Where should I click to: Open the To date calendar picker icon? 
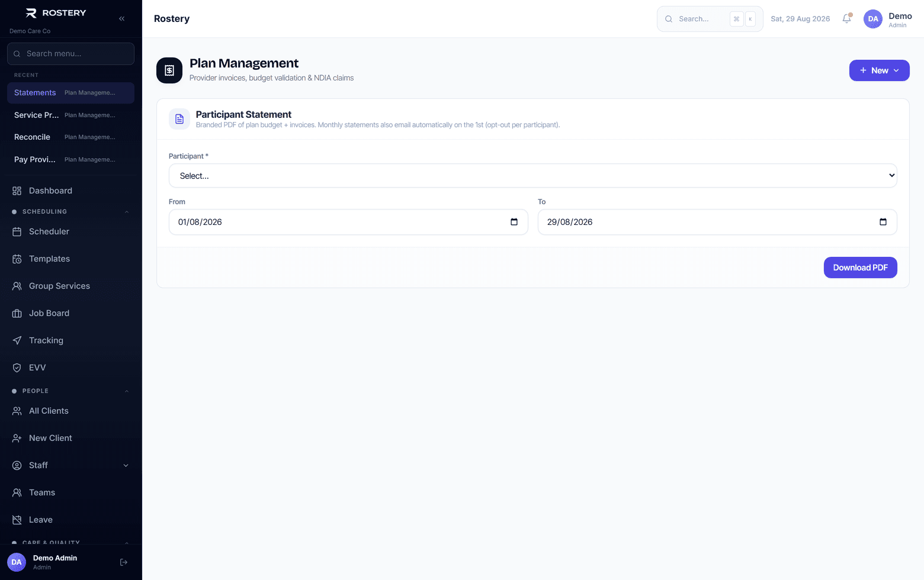[883, 222]
